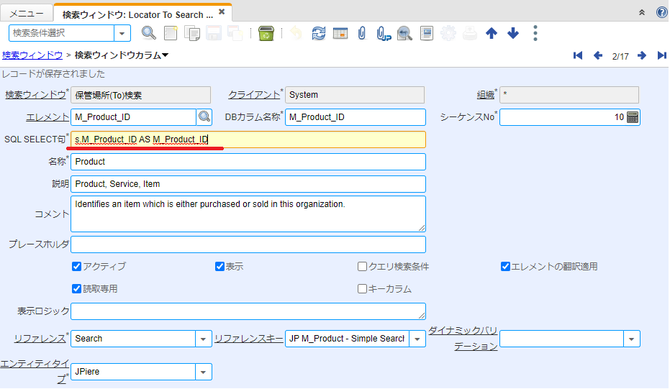Click the 説明 field
This screenshot has width=670, height=389.
[248, 184]
